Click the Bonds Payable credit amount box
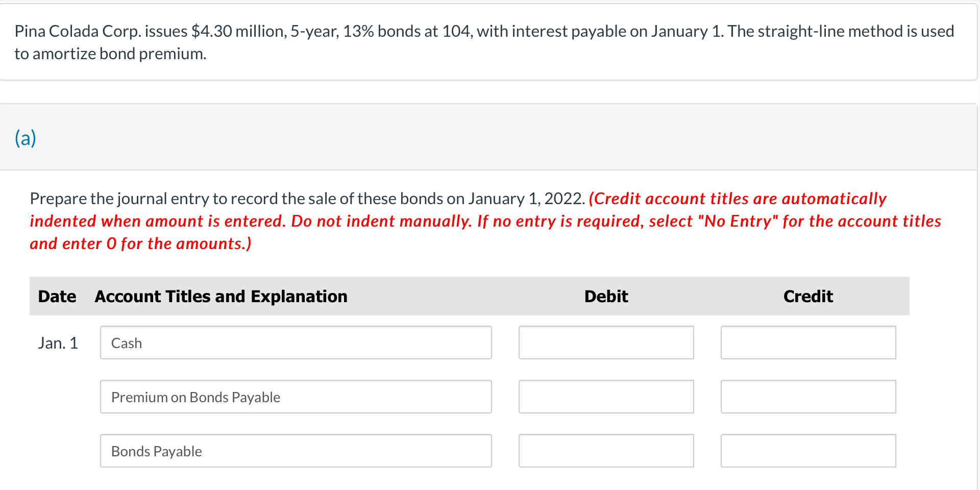Image resolution: width=980 pixels, height=490 pixels. click(808, 451)
